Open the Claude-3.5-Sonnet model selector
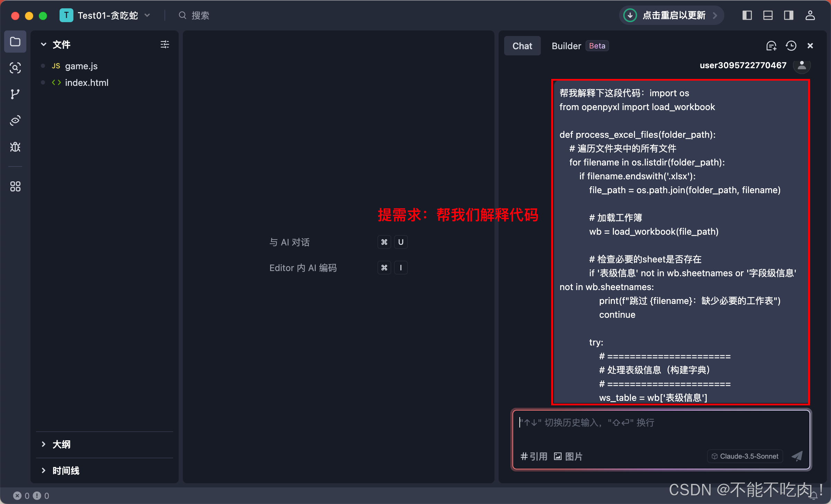The height and width of the screenshot is (504, 831). tap(745, 456)
